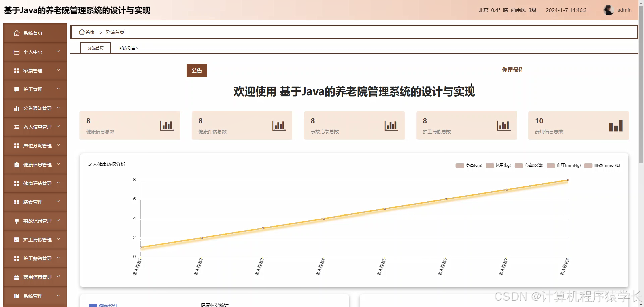This screenshot has width=644, height=307.
Task: Toggle 血压(mmHg) legend series
Action: coord(563,165)
